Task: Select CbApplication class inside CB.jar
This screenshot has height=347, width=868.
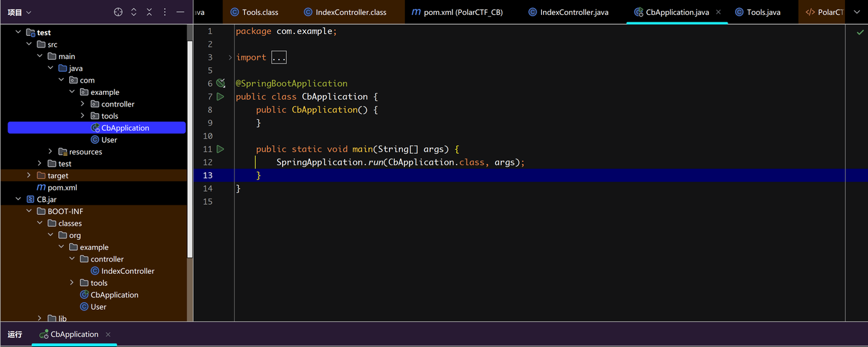Action: [109, 295]
